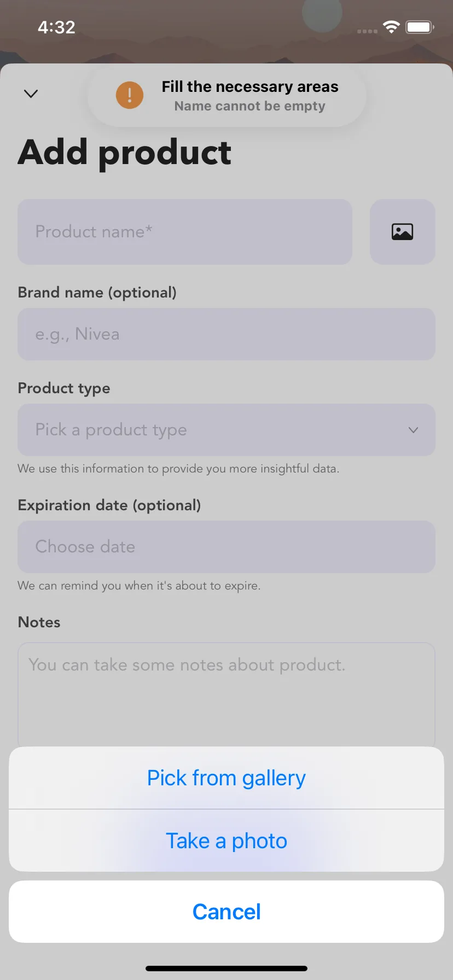The width and height of the screenshot is (453, 980).
Task: Tap the clock showing 4:32
Action: click(x=56, y=27)
